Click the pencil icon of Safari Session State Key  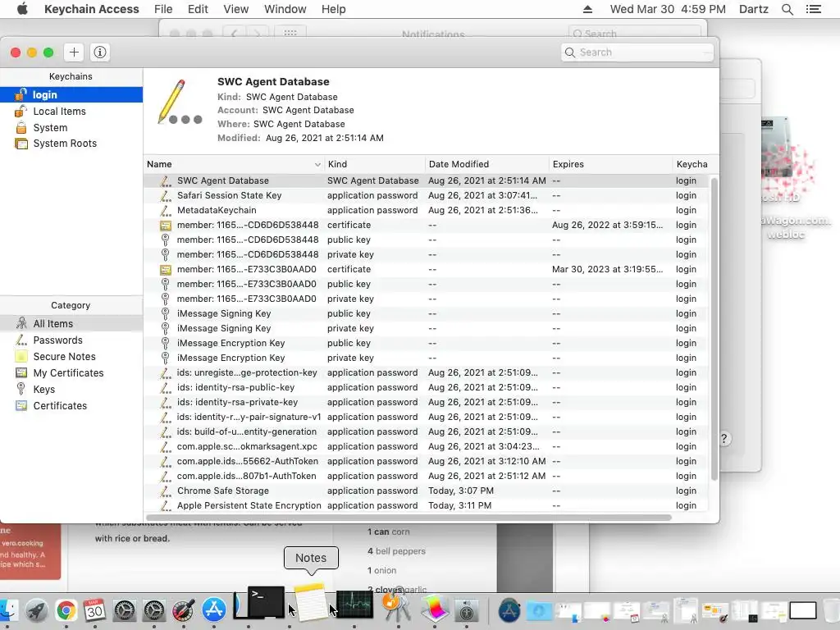(x=166, y=195)
